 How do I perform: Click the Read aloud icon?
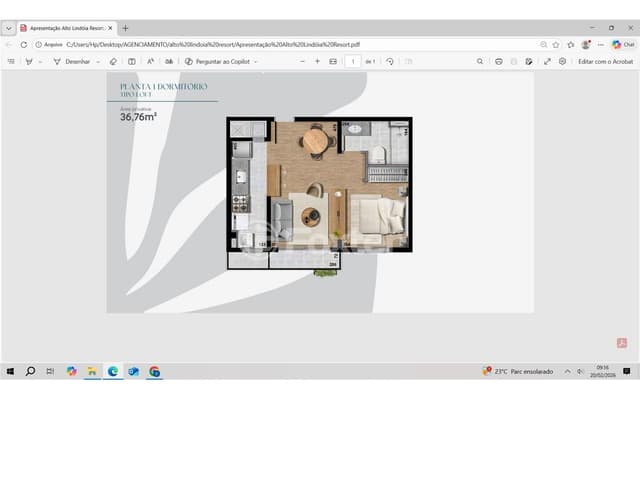click(151, 61)
